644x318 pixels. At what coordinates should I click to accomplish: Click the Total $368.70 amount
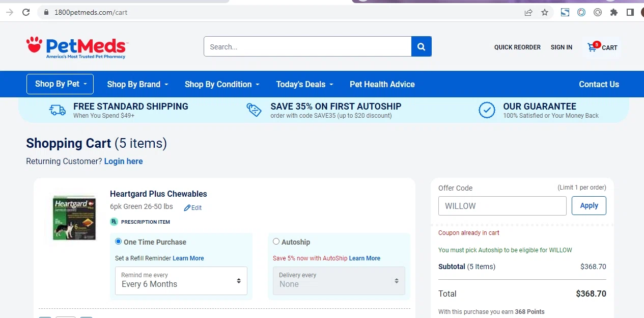pyautogui.click(x=591, y=294)
